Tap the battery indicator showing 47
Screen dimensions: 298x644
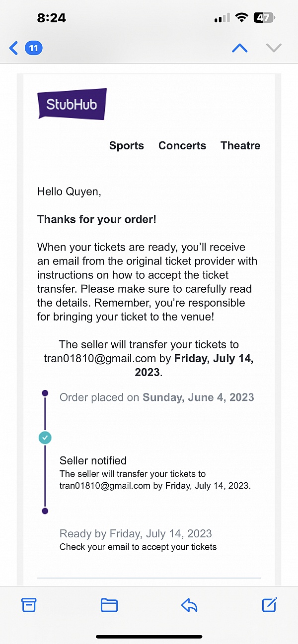tap(265, 17)
